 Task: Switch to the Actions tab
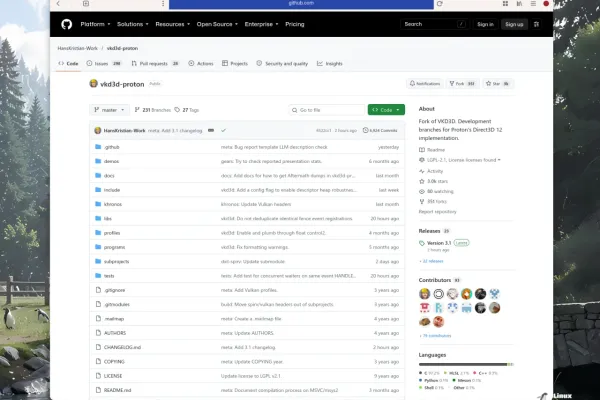click(x=201, y=64)
